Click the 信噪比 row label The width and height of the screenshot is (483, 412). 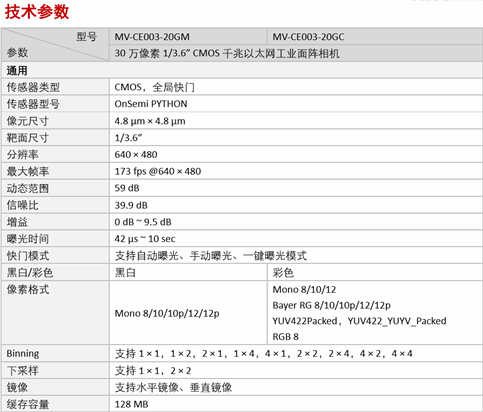(22, 205)
